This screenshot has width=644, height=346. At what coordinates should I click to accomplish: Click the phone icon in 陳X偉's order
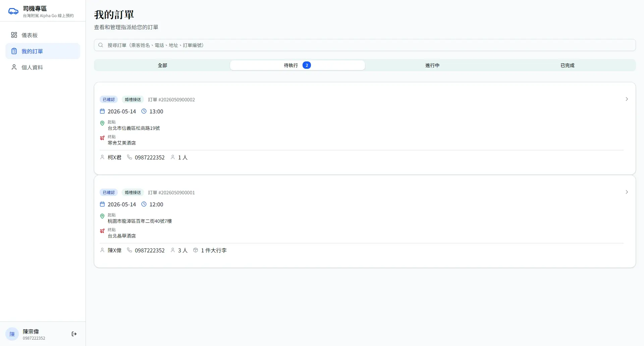129,250
